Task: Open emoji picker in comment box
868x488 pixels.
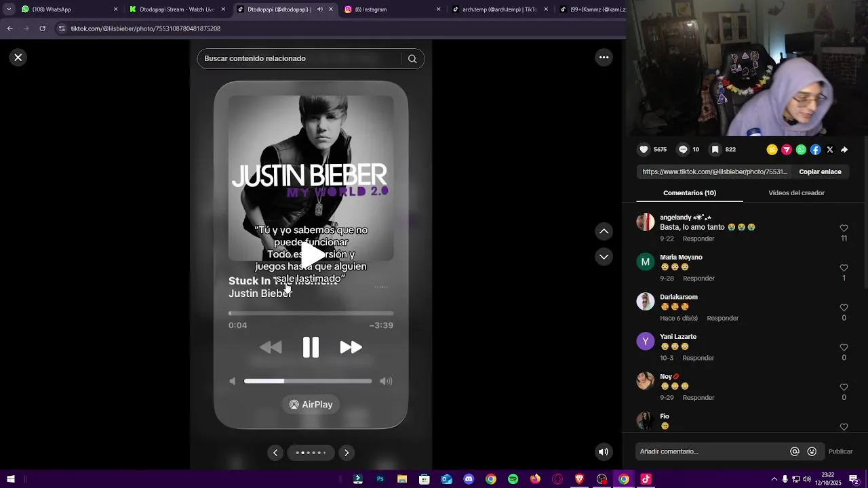Action: [812, 451]
